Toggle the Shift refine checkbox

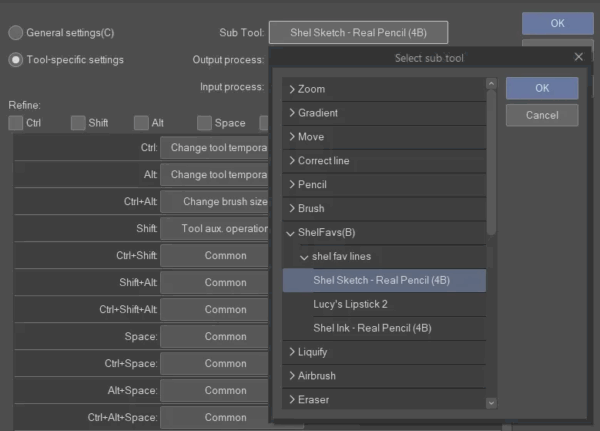pos(78,123)
